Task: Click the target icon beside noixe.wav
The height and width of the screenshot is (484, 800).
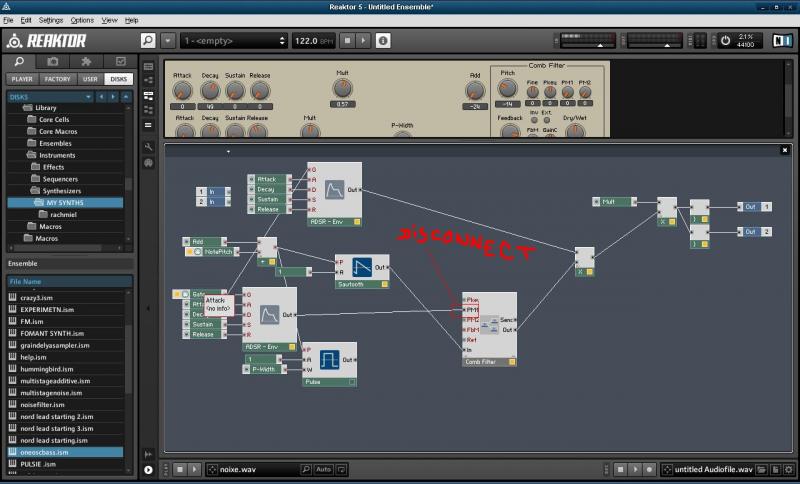Action: pyautogui.click(x=213, y=469)
